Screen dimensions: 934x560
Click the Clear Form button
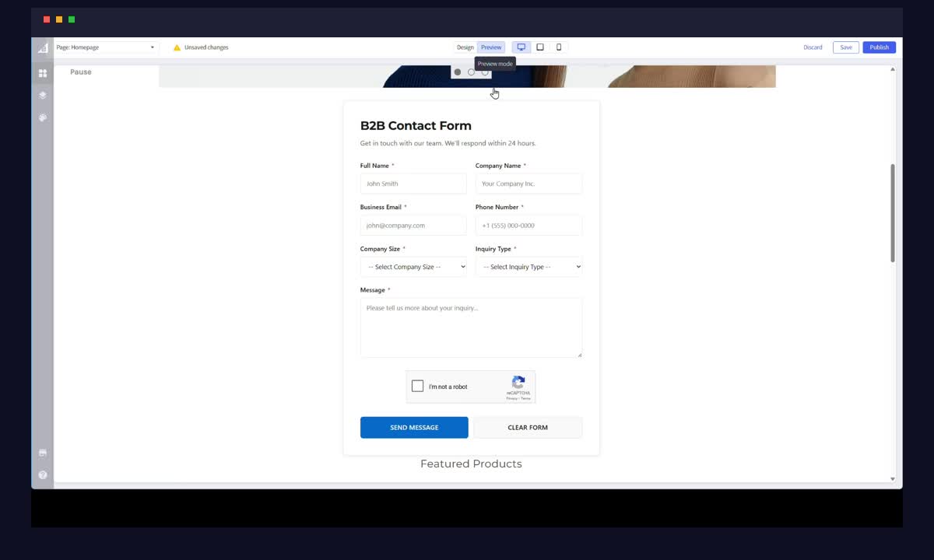pyautogui.click(x=528, y=427)
